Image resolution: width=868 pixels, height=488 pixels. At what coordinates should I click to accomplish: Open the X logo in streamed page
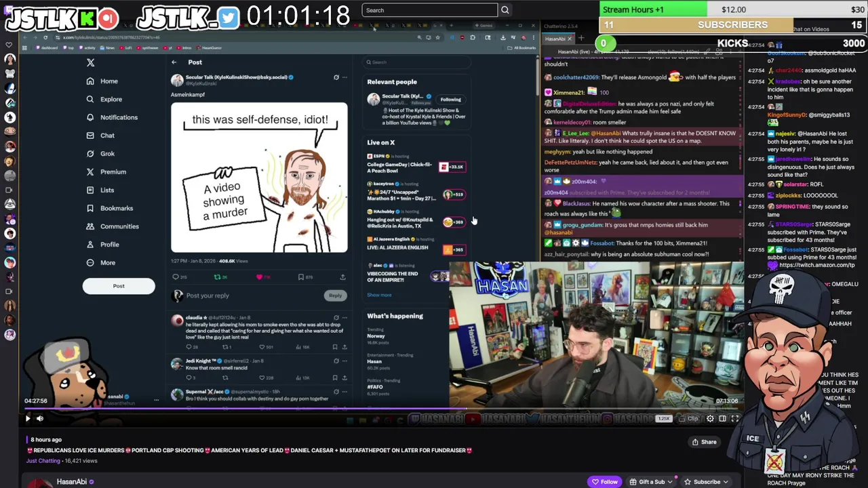(90, 62)
